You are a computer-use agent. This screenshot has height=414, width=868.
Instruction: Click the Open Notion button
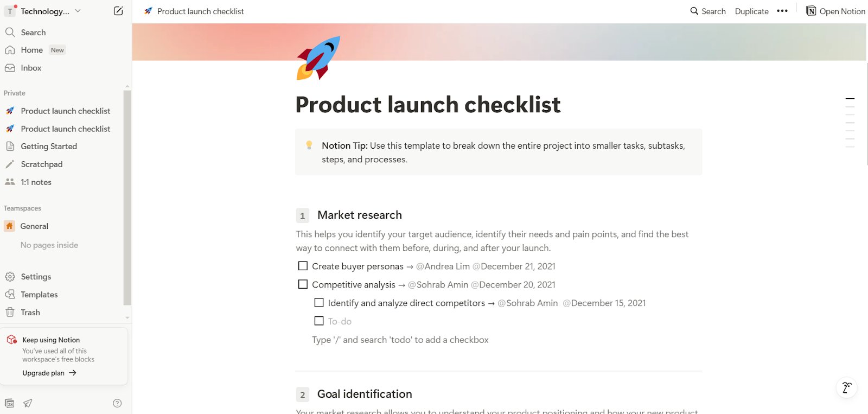coord(834,11)
